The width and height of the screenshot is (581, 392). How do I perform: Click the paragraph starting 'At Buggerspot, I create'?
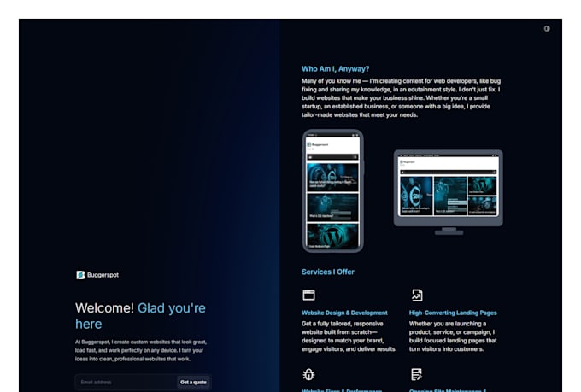141,350
